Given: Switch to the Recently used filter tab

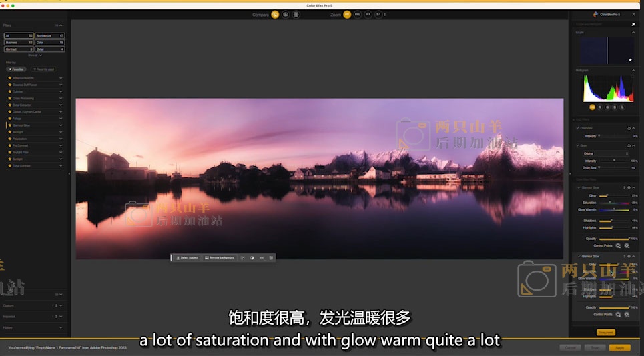Looking at the screenshot, I should (44, 69).
